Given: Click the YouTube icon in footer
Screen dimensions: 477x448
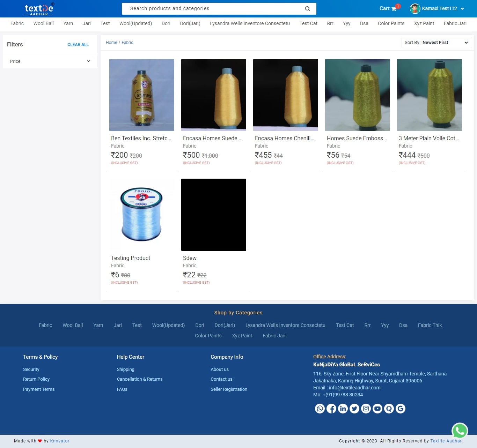Looking at the screenshot, I should tap(377, 409).
